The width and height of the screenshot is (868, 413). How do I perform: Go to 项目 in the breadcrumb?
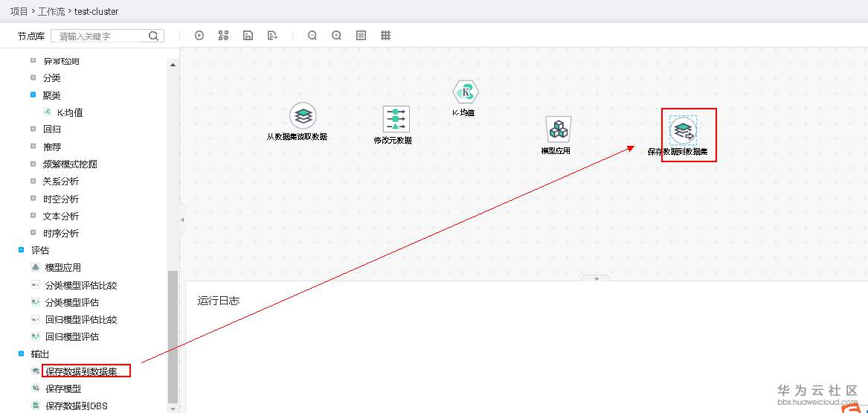click(x=19, y=11)
